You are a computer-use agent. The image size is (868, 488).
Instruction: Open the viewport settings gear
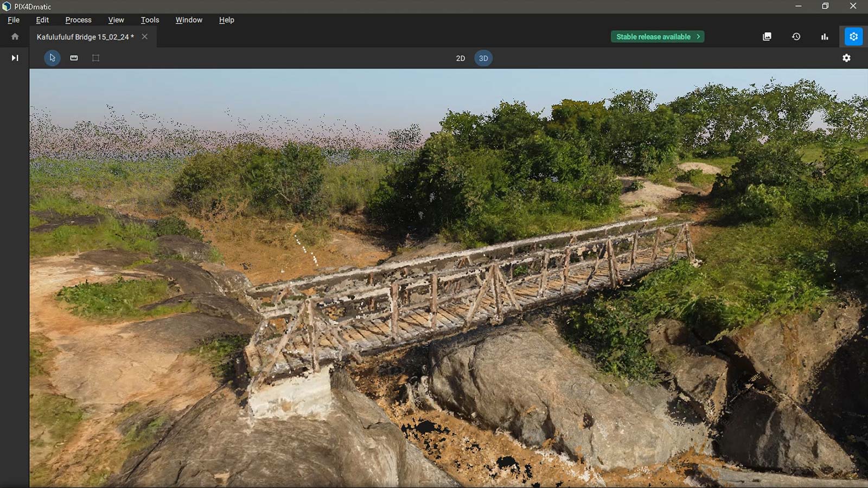(x=846, y=58)
